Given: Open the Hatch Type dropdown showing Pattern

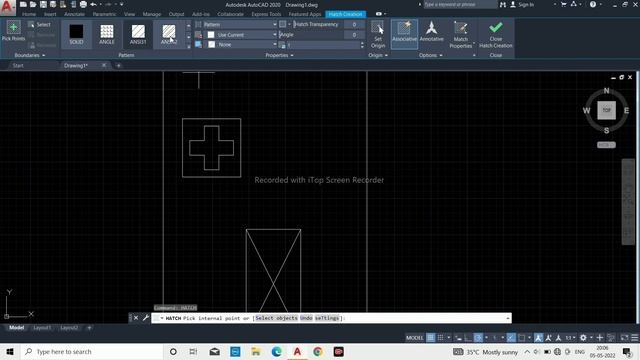Looking at the screenshot, I should (240, 24).
